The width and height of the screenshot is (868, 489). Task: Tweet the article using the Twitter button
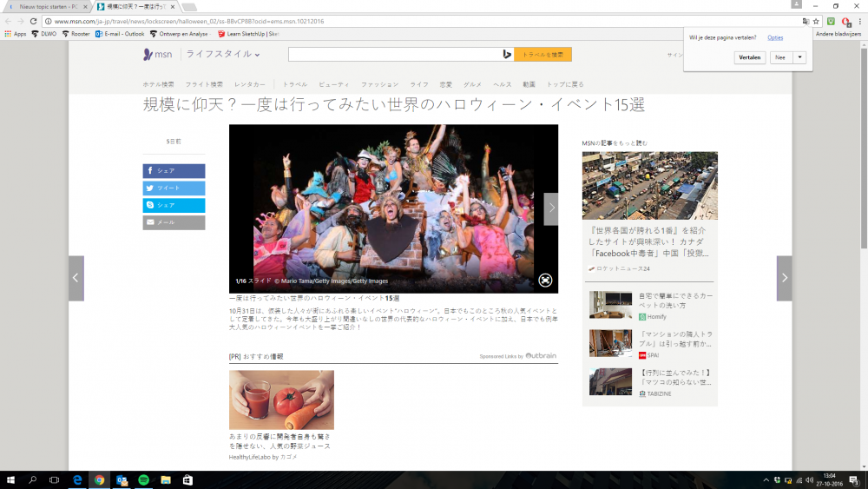click(174, 188)
